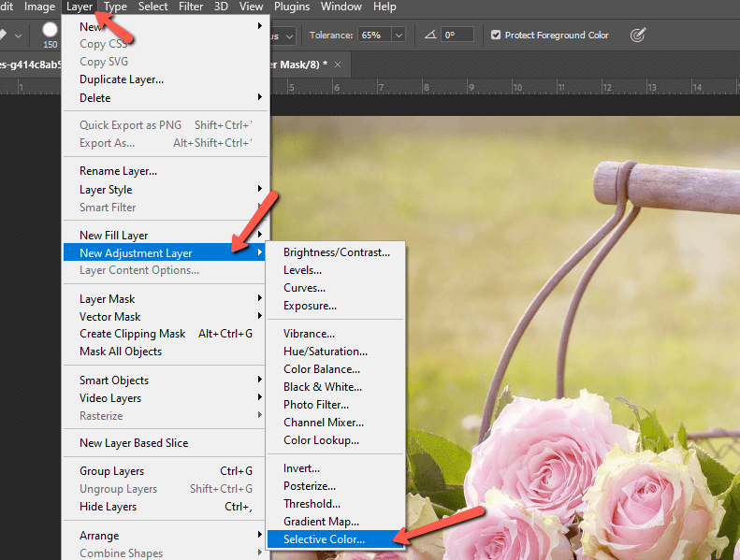Open the Help menu
Screen dimensions: 740x560
point(385,7)
